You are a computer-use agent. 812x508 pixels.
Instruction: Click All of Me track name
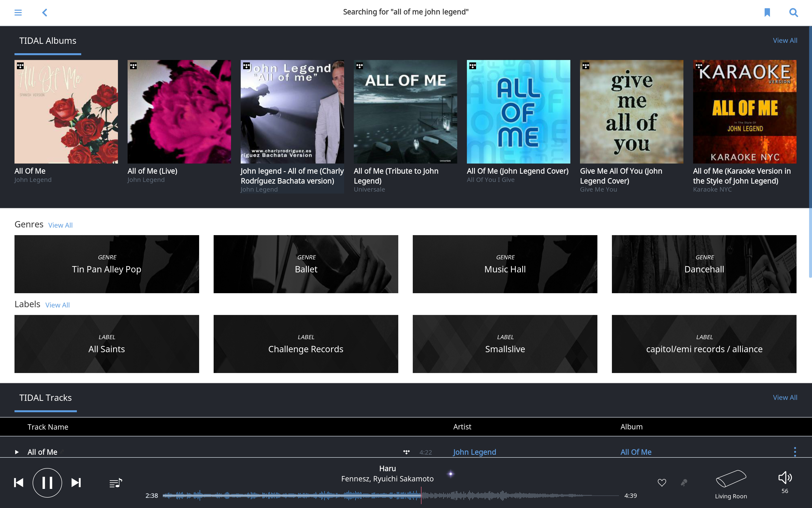pyautogui.click(x=42, y=452)
